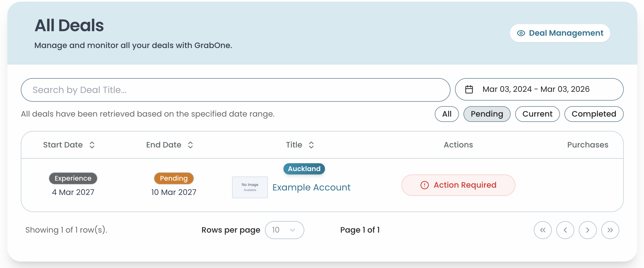Go to the first page of results
Viewport: 644px width, 268px height.
[542, 230]
